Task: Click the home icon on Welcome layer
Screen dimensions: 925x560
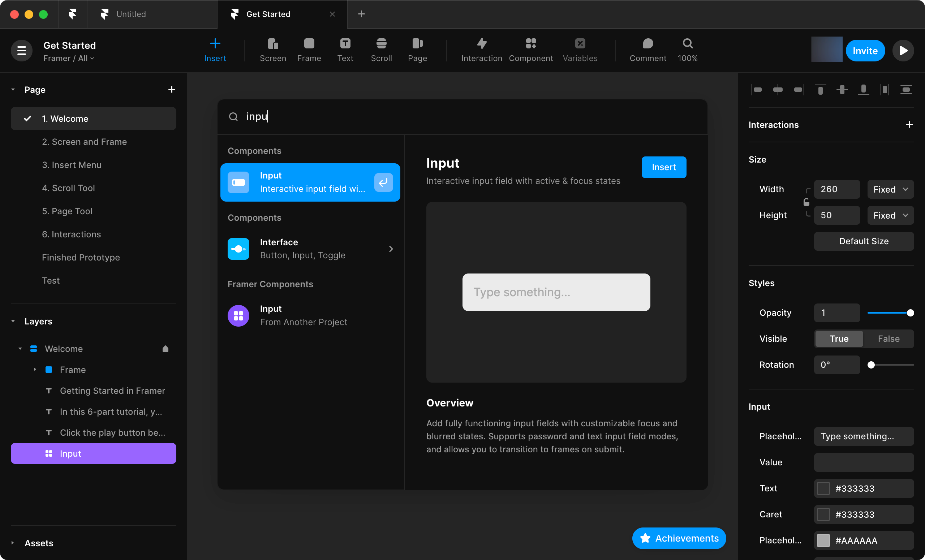Action: (x=165, y=349)
